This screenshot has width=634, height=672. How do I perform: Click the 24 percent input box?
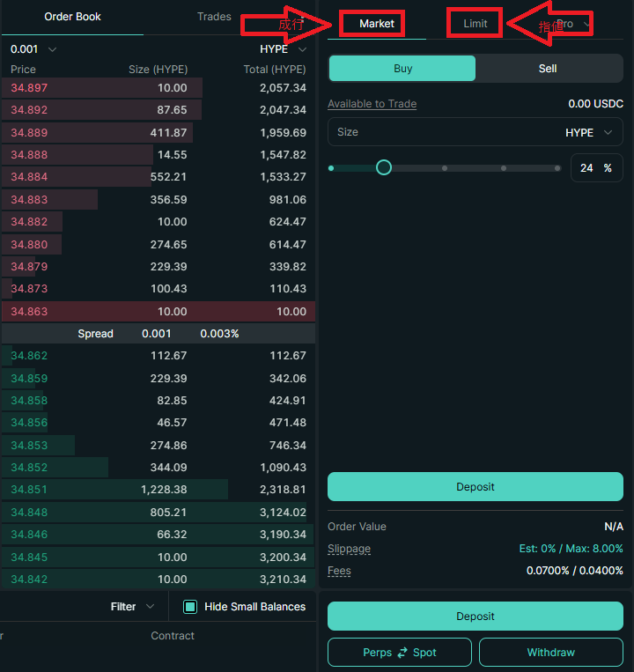596,168
